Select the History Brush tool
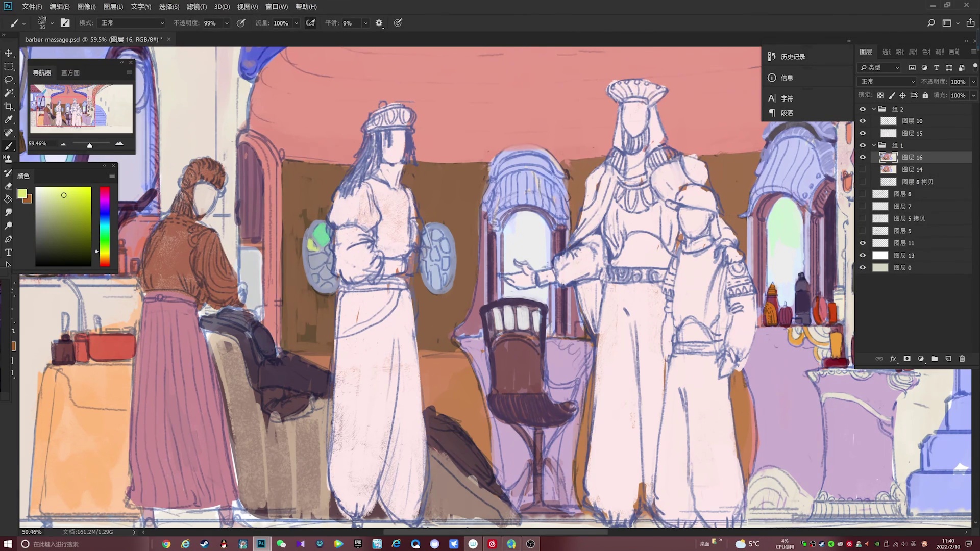 tap(9, 172)
